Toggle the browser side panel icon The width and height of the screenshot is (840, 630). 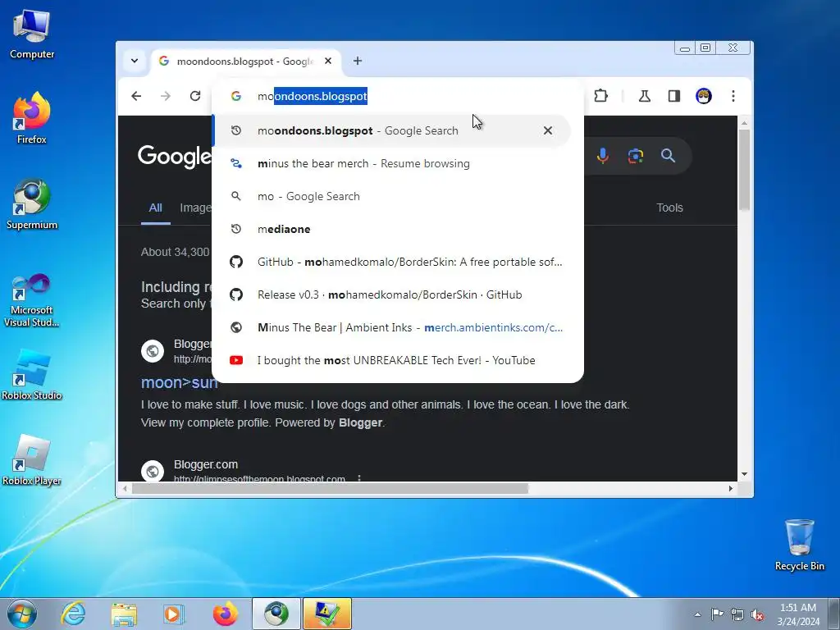click(x=674, y=96)
